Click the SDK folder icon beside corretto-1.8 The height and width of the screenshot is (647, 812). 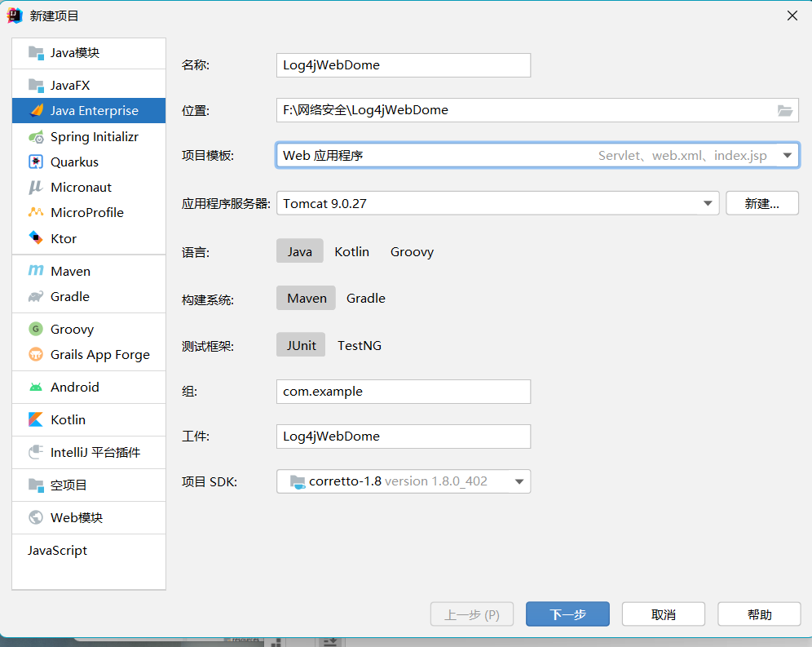[x=298, y=481]
